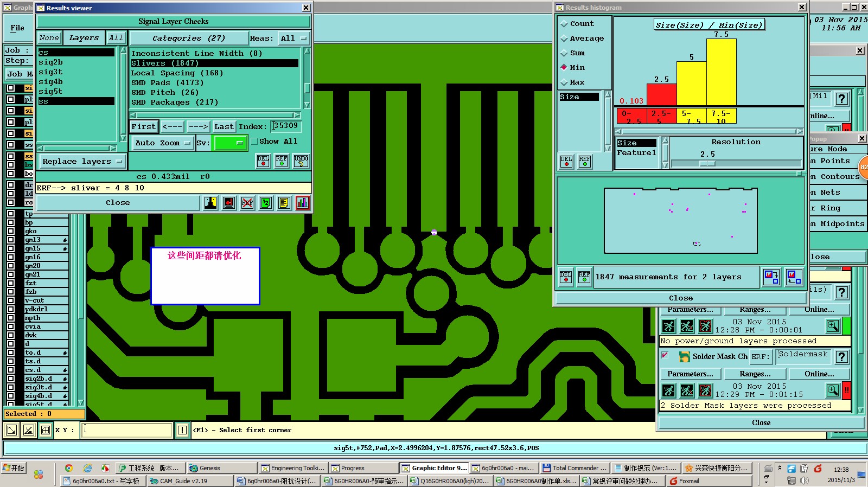Click Index input field

click(x=286, y=126)
